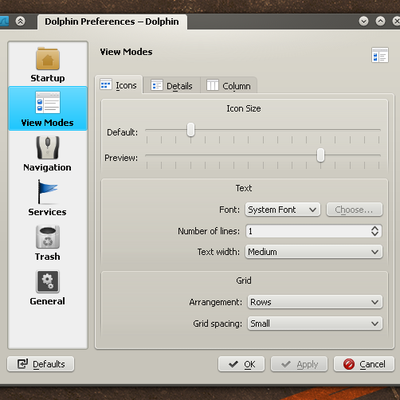The image size is (400, 400).
Task: Click the Default icon size slider handle
Action: 191,130
